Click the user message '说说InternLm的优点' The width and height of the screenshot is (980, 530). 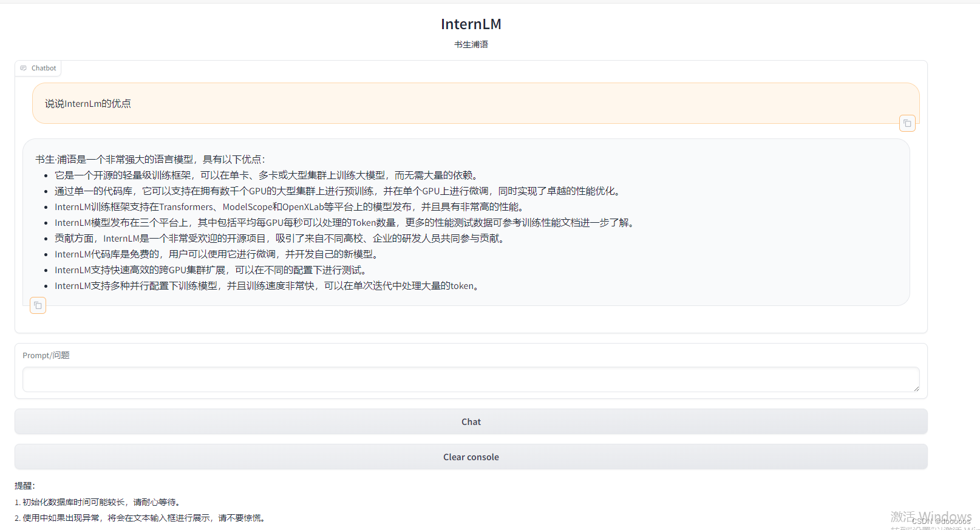click(x=88, y=104)
